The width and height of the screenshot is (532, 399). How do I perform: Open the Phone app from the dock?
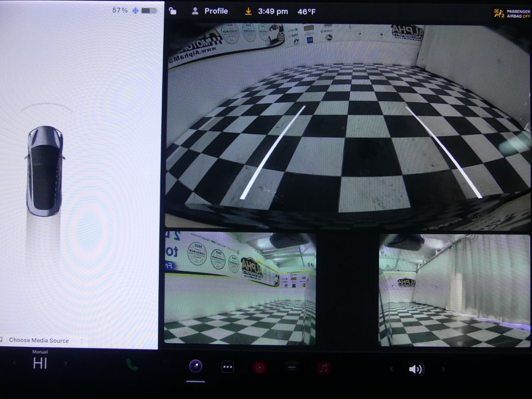132,365
